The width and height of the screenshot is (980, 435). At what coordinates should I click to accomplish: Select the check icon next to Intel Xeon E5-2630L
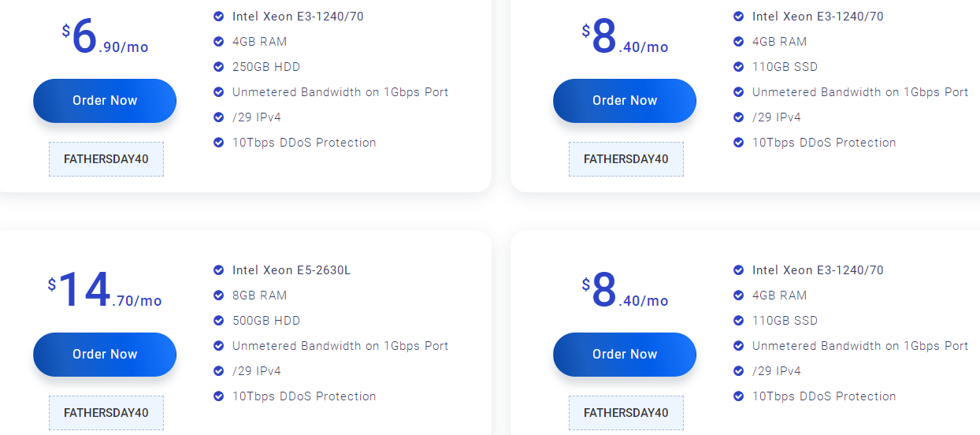pyautogui.click(x=219, y=270)
